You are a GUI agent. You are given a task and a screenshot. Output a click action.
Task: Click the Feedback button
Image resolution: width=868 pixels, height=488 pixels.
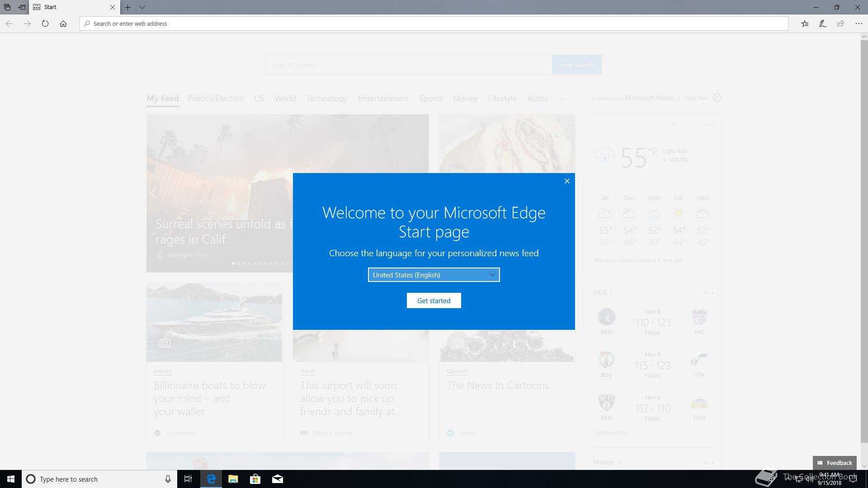[x=835, y=463]
